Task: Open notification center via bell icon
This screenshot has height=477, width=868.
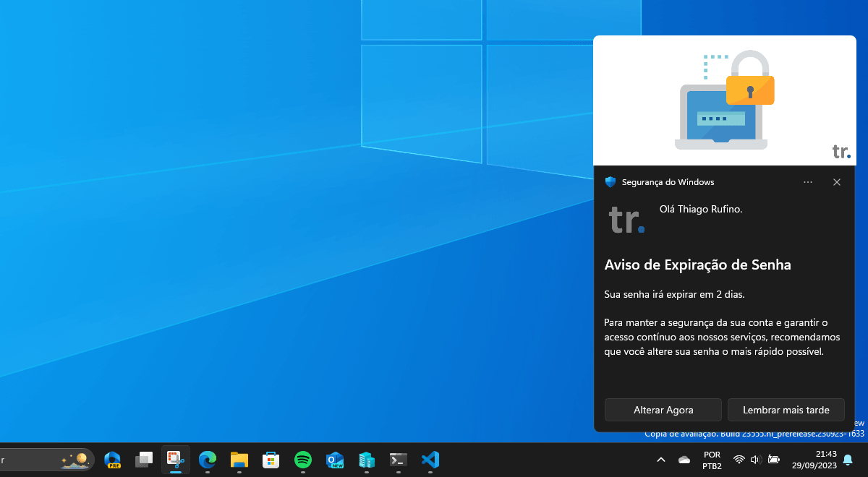Action: click(848, 460)
